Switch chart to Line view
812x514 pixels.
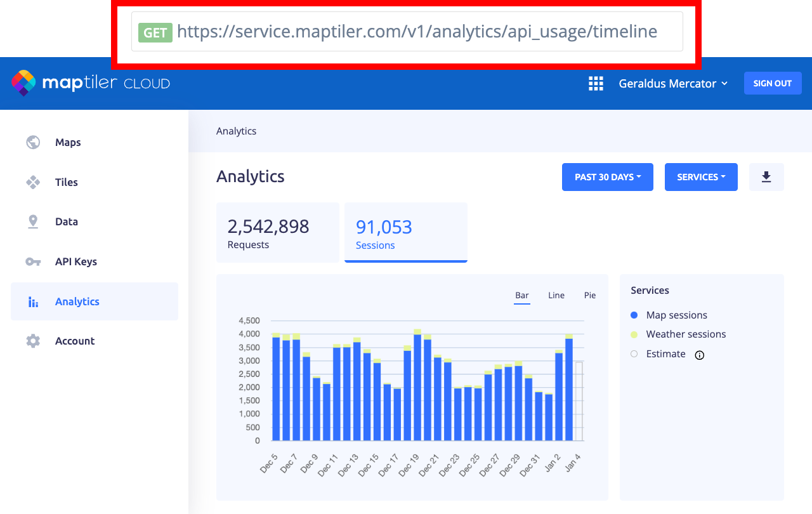[556, 296]
